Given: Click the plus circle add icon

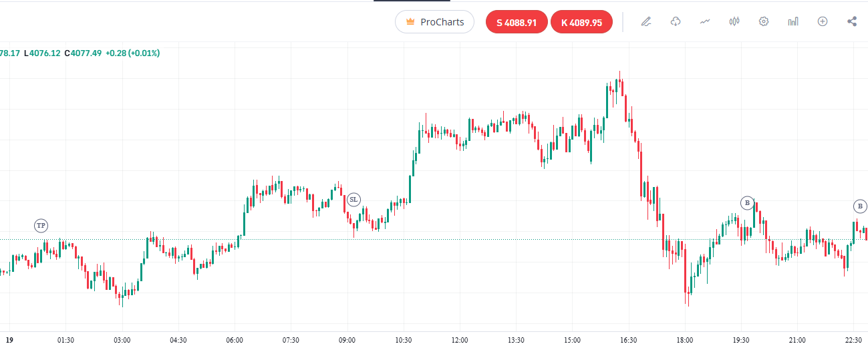Looking at the screenshot, I should click(x=823, y=21).
